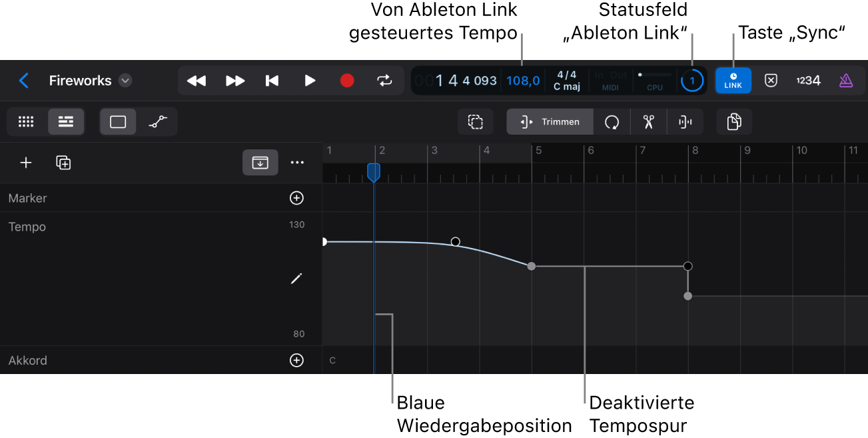Open the more options ellipsis menu
The width and height of the screenshot is (868, 438).
point(297,162)
